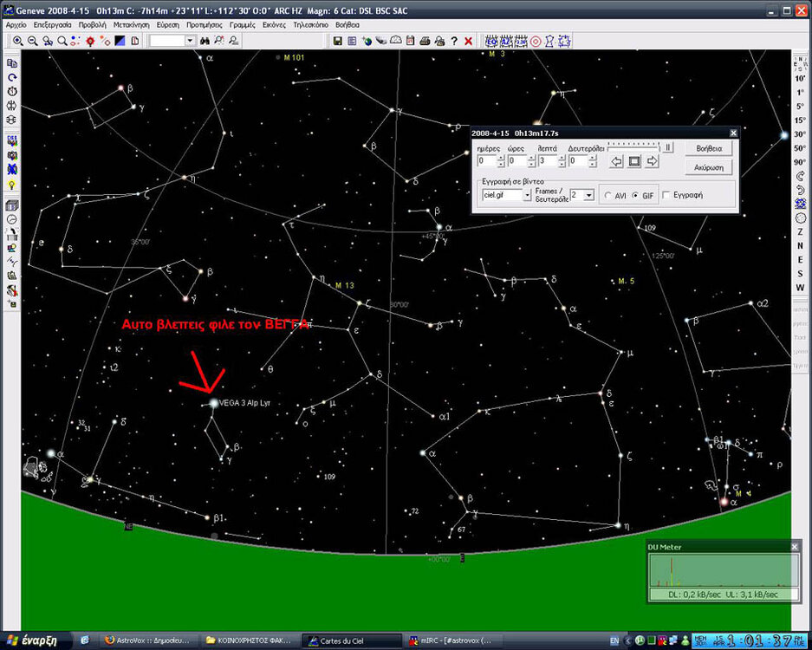Pause the animation with the pause button
This screenshot has width=812, height=650.
(668, 147)
